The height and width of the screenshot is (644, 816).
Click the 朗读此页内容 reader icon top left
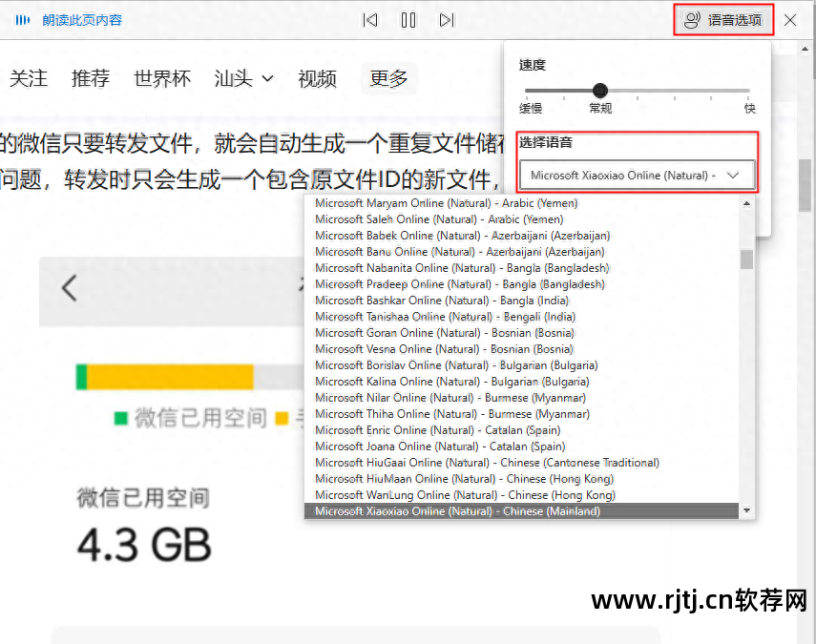pos(22,18)
